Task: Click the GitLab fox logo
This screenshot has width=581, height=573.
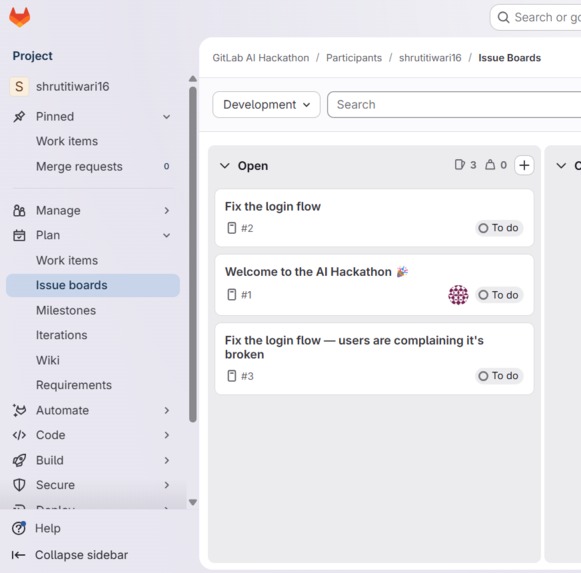Action: click(20, 17)
